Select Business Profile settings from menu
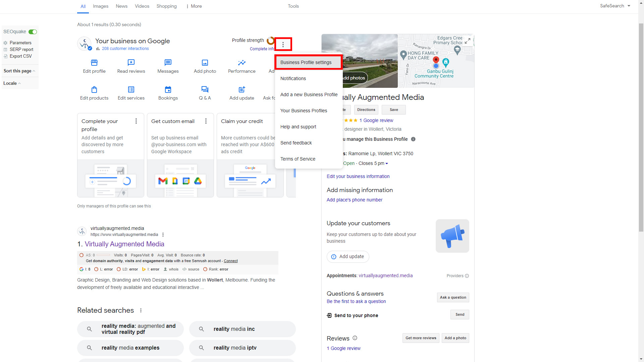Image resolution: width=644 pixels, height=362 pixels. (x=309, y=62)
